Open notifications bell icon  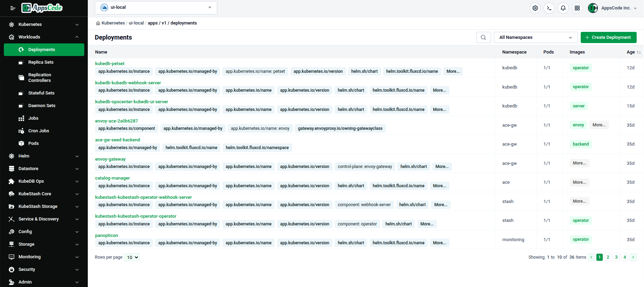tap(563, 8)
